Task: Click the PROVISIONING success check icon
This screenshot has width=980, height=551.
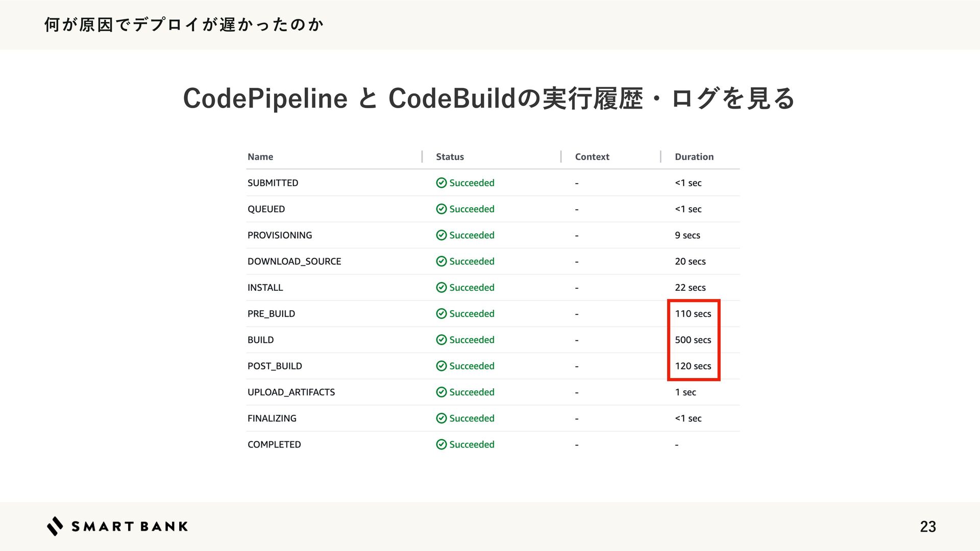Action: click(x=442, y=235)
